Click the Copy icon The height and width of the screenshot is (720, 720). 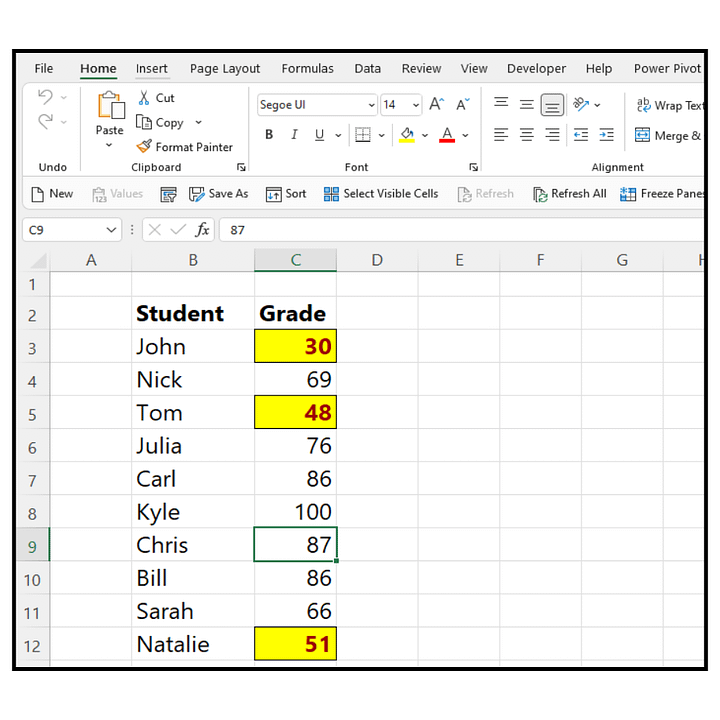tap(144, 122)
